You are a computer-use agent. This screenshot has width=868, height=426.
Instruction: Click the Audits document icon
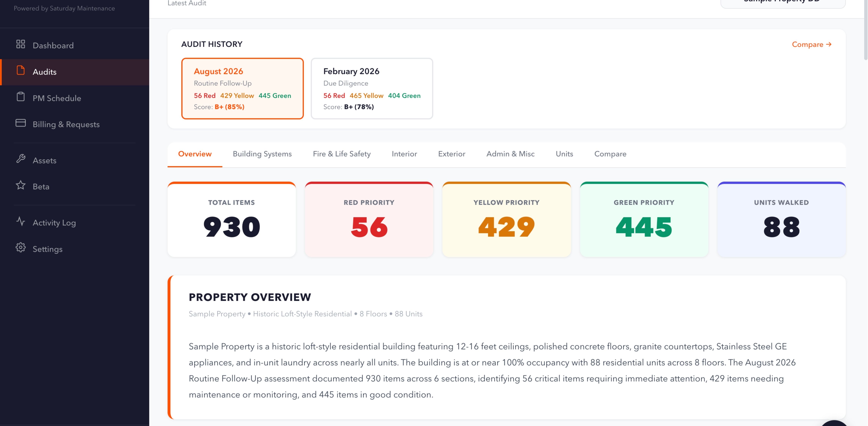pyautogui.click(x=20, y=70)
